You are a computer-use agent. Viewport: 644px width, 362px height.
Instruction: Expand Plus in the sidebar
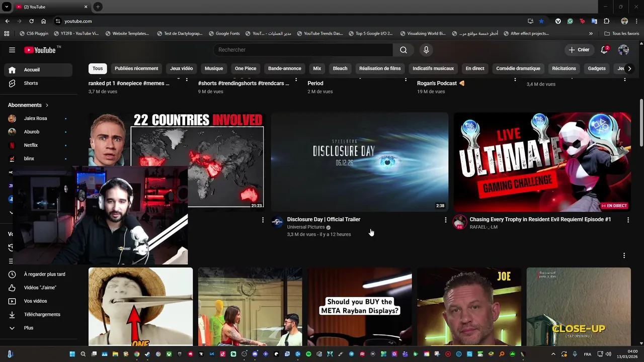[38, 328]
